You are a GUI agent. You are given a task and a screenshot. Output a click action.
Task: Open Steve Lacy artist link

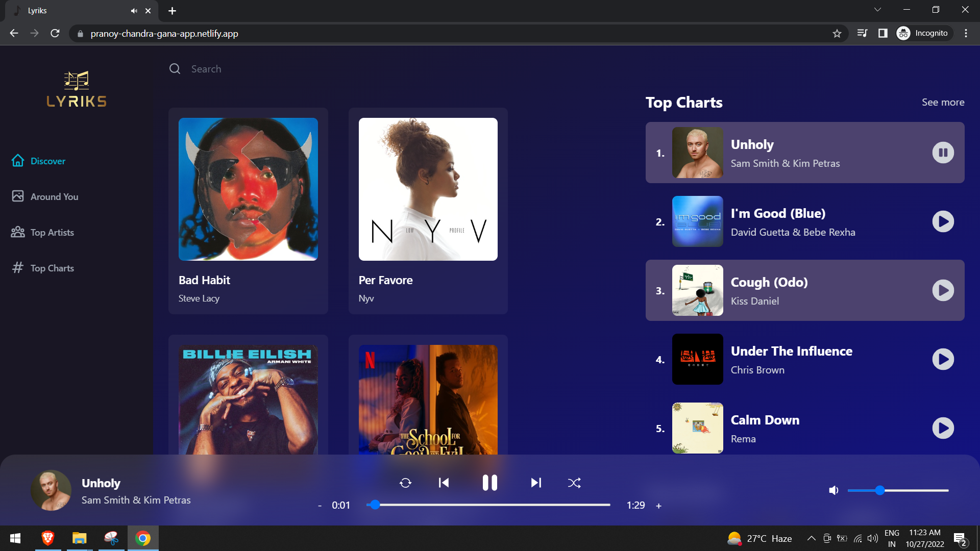(x=199, y=298)
